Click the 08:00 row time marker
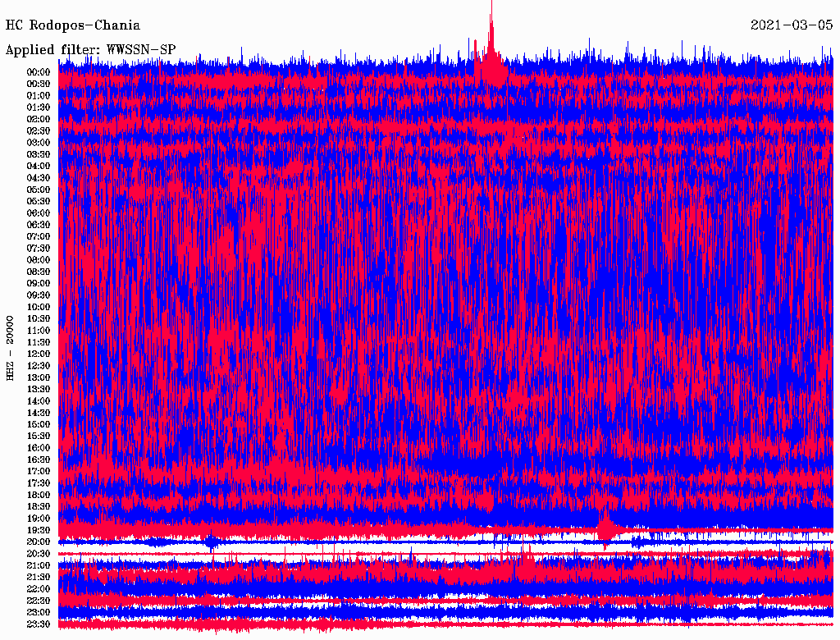 click(39, 260)
